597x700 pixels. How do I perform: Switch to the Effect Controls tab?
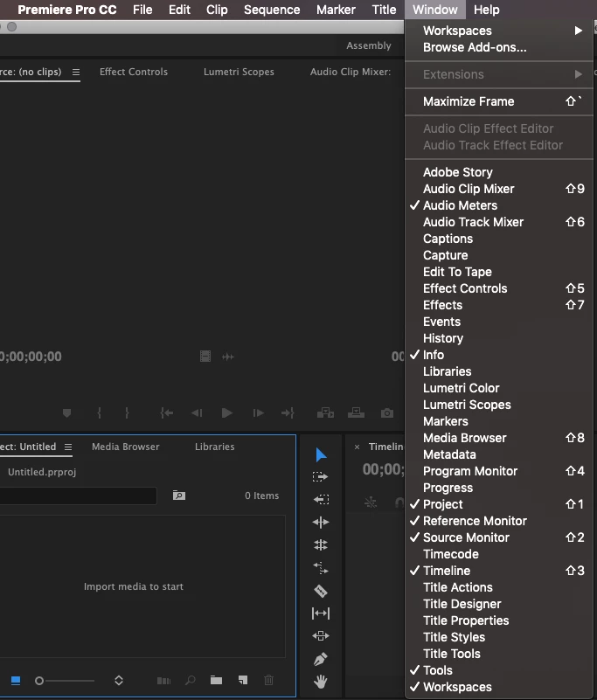pyautogui.click(x=134, y=72)
